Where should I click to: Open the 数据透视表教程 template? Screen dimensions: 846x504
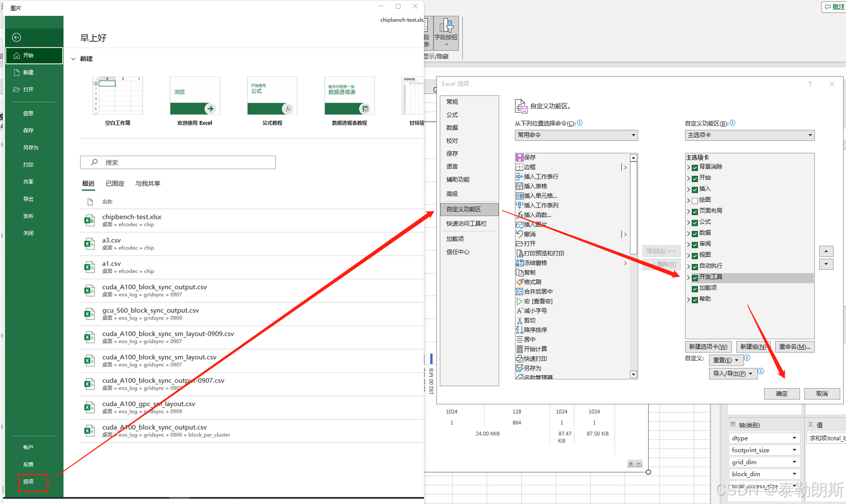tap(350, 95)
